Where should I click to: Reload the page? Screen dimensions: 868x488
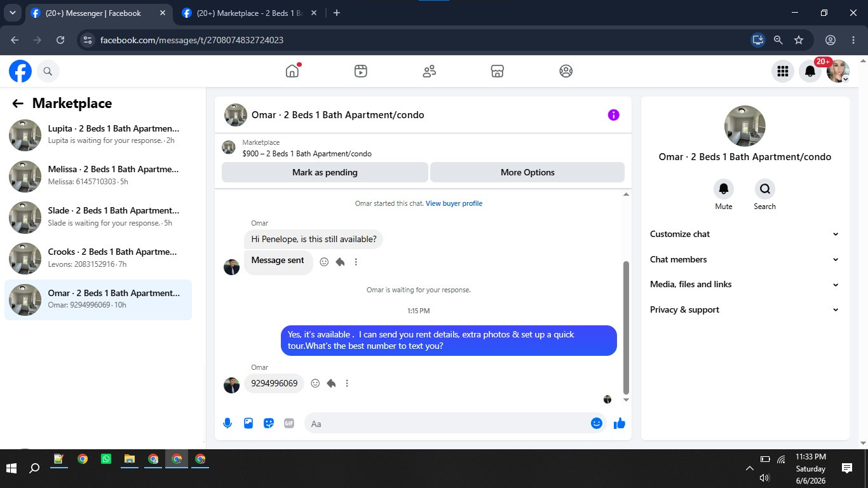(60, 40)
